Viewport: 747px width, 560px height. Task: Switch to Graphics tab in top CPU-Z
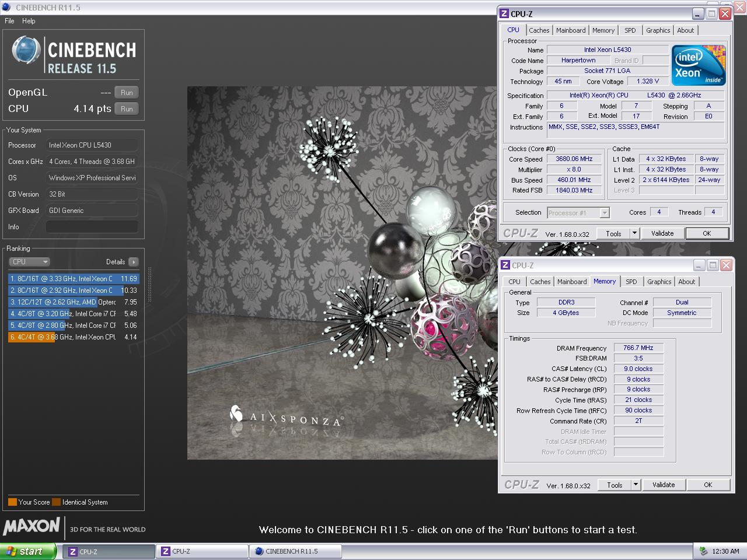658,30
